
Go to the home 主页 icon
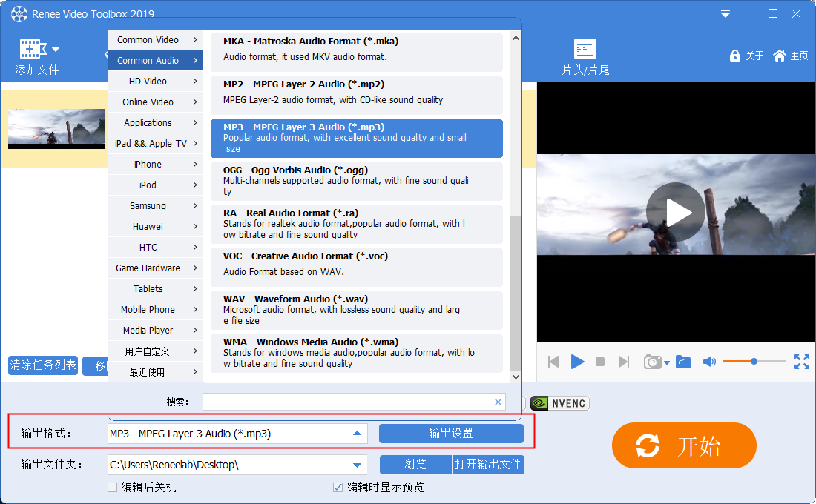(779, 56)
